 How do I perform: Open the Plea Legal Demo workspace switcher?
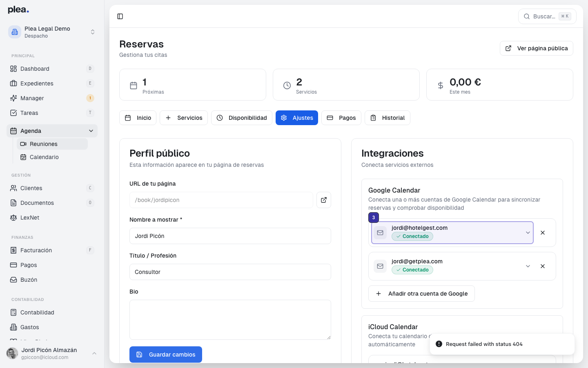point(52,31)
